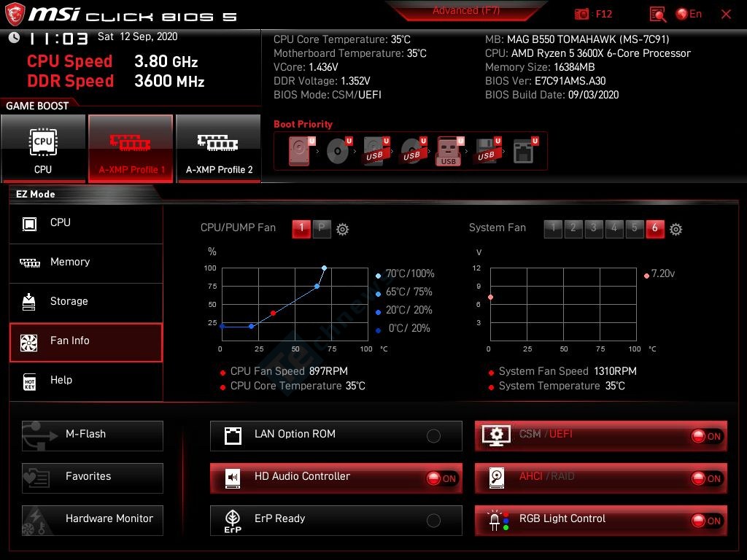Select the pump fan P button
This screenshot has width=747, height=560.
[322, 228]
